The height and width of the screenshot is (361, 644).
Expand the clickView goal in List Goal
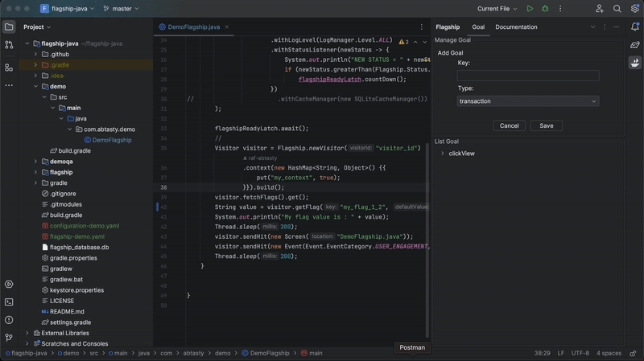[442, 153]
